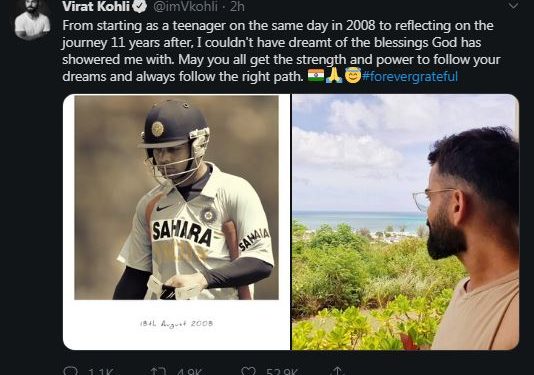Click the tweet text body to expand

click(x=281, y=51)
